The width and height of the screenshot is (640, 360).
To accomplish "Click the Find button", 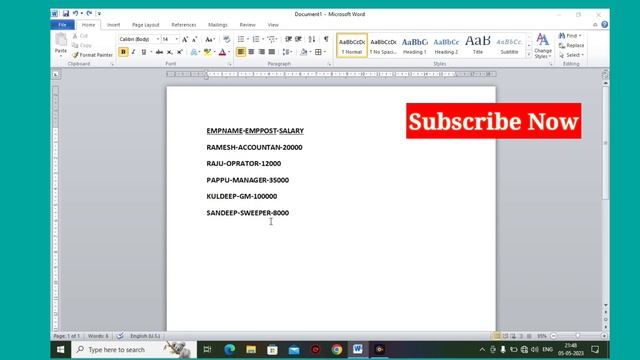I will 570,36.
